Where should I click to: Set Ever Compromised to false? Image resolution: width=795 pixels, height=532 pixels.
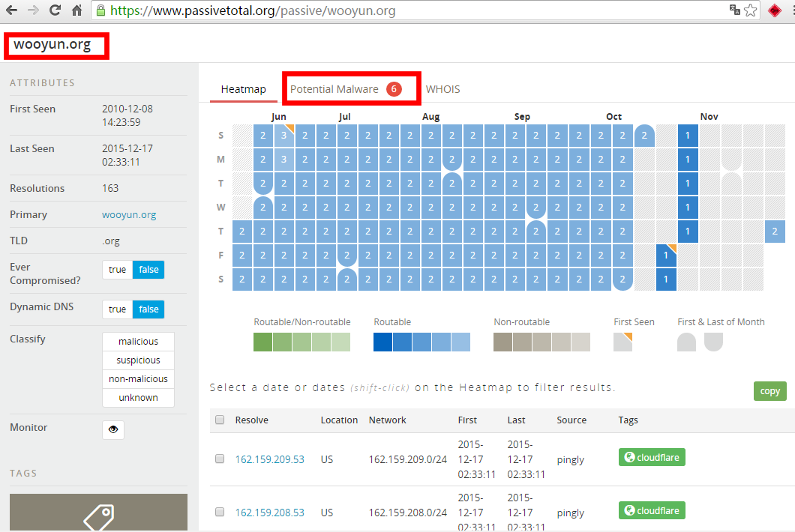coord(148,270)
